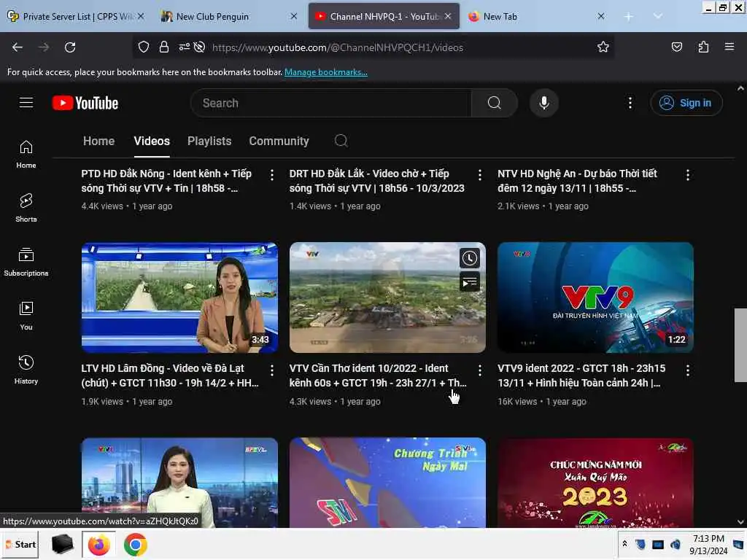
Task: Open the You section in sidebar
Action: coord(26,316)
